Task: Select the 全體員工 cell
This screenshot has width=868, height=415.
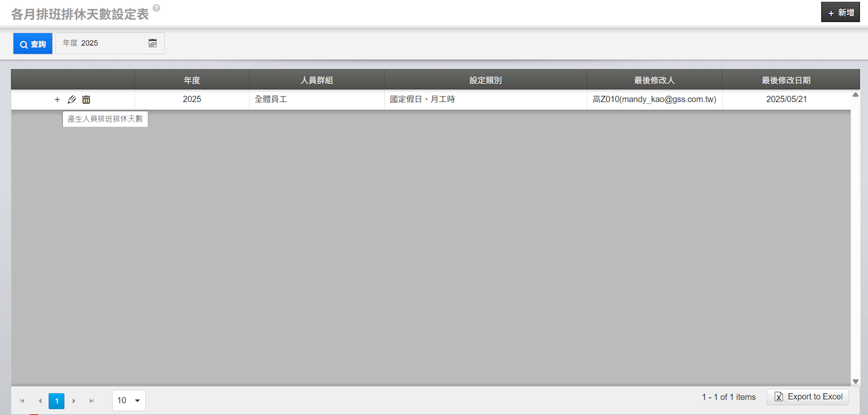Action: 317,99
